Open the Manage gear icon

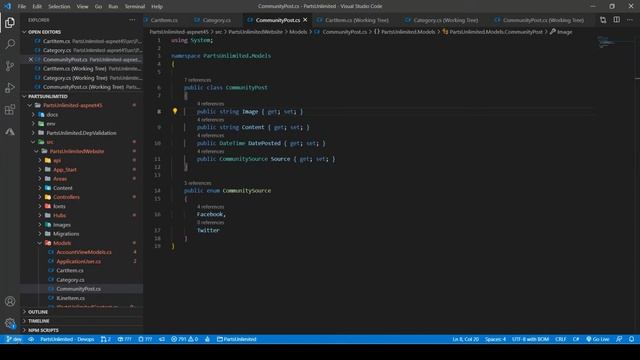(10, 323)
